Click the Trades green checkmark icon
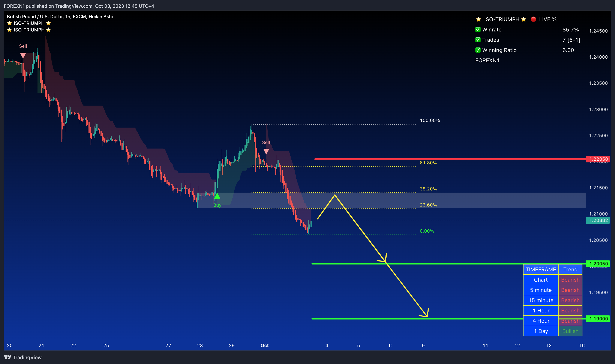This screenshot has height=364, width=615. [478, 40]
